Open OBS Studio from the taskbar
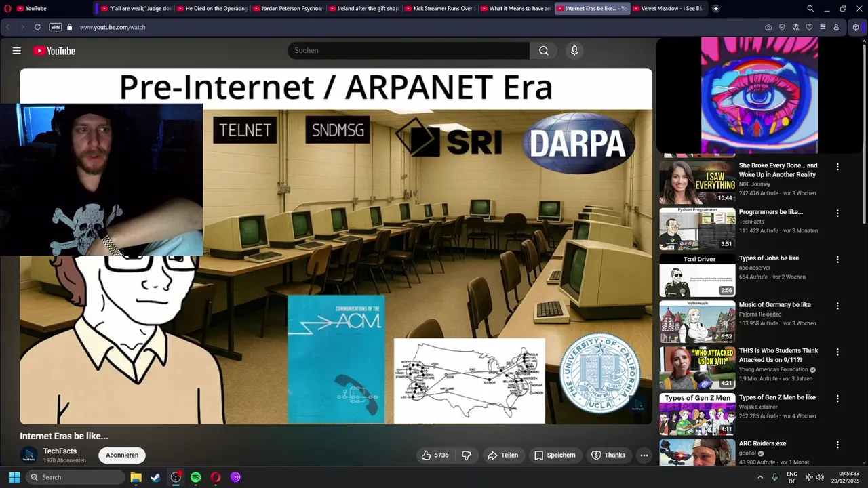868x488 pixels. pyautogui.click(x=176, y=477)
